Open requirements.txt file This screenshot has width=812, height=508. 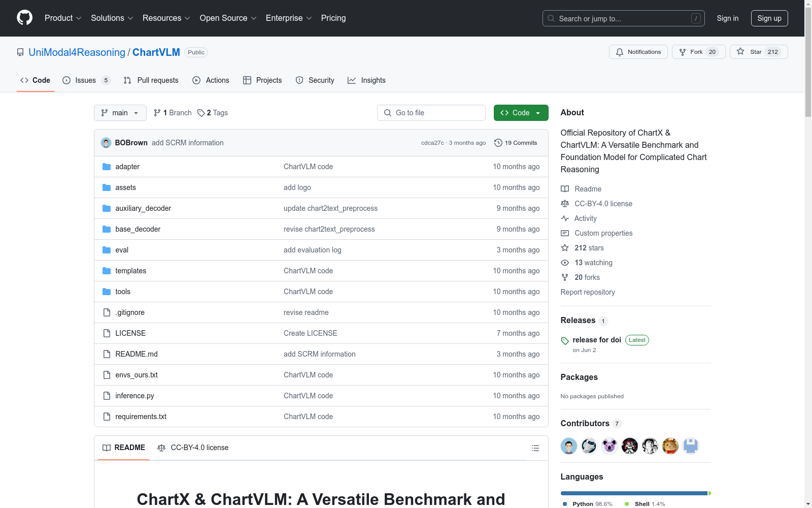(141, 417)
